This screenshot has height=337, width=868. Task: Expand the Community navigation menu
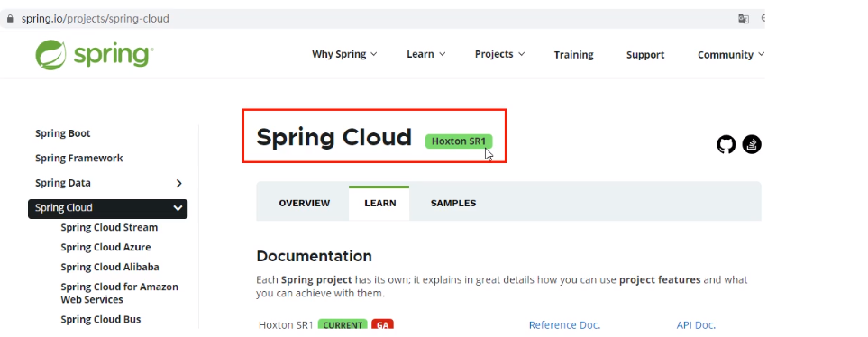click(730, 55)
